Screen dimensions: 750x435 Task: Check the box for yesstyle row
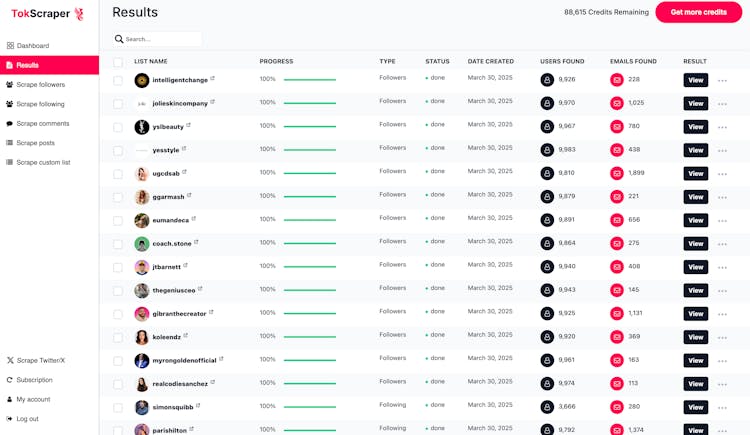coord(118,150)
